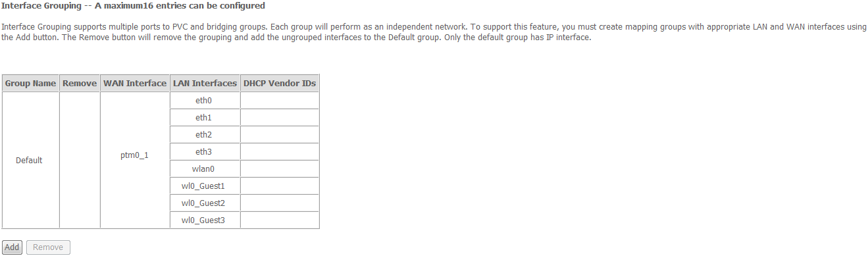Screen dimensions: 868x256
Task: Click the interface grouping description paragraph
Action: coord(434,32)
